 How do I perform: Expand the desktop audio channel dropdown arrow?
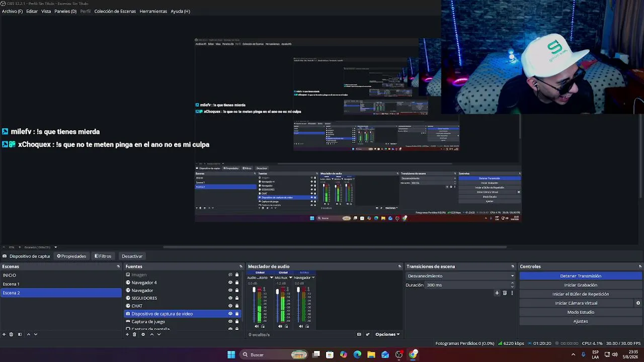pos(271,278)
